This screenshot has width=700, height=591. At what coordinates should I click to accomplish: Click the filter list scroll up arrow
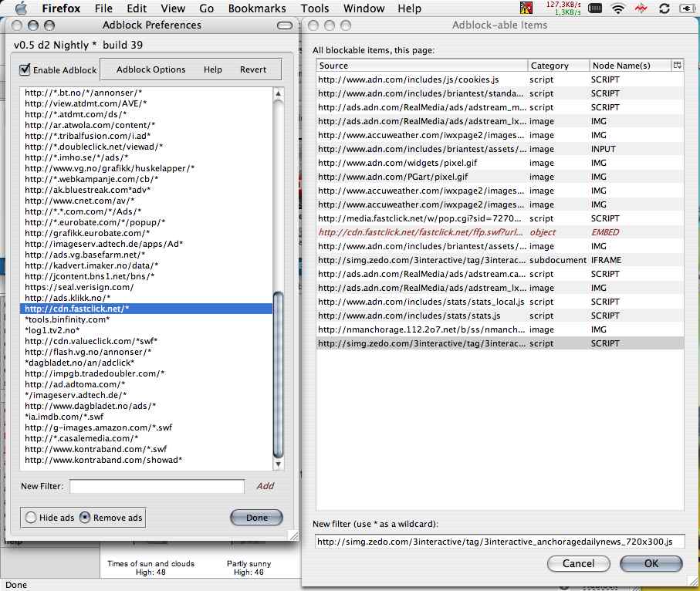(x=278, y=93)
